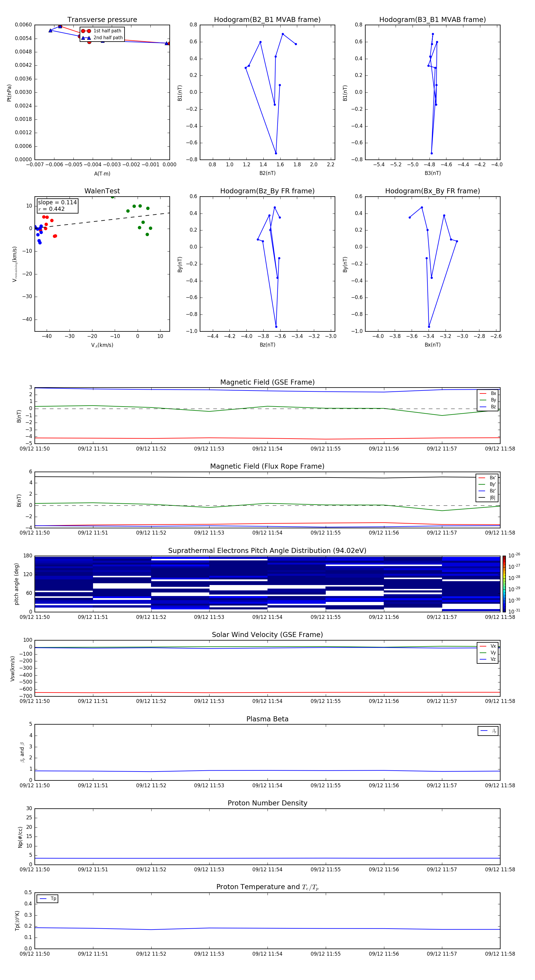The height and width of the screenshot is (980, 535).
Task: Click the pitch angle colorbar
Action: click(504, 584)
